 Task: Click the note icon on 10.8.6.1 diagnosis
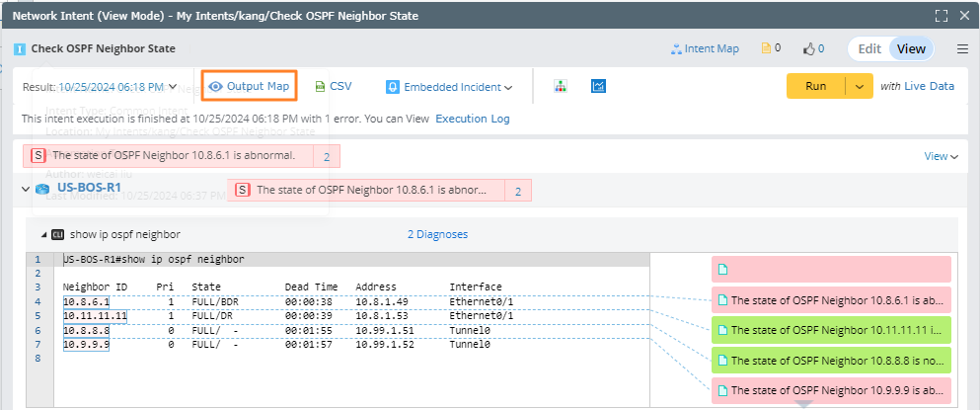click(723, 300)
